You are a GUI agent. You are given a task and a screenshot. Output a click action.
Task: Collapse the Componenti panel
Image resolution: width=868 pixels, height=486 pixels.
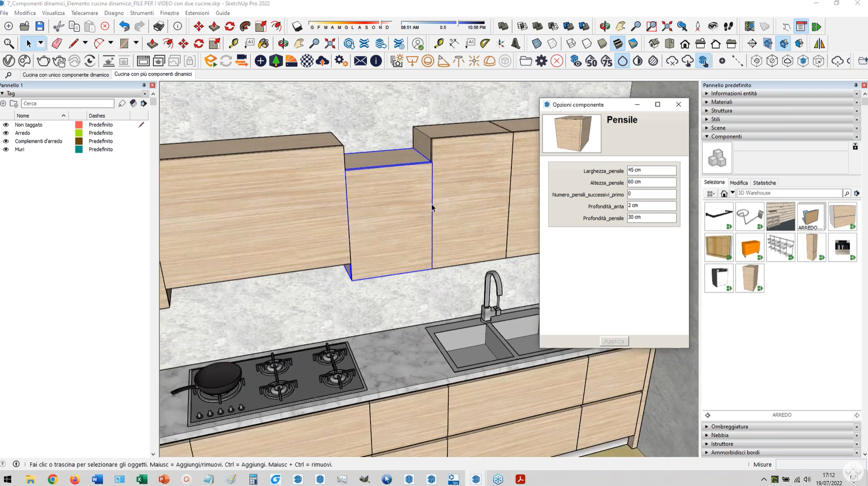tap(726, 137)
